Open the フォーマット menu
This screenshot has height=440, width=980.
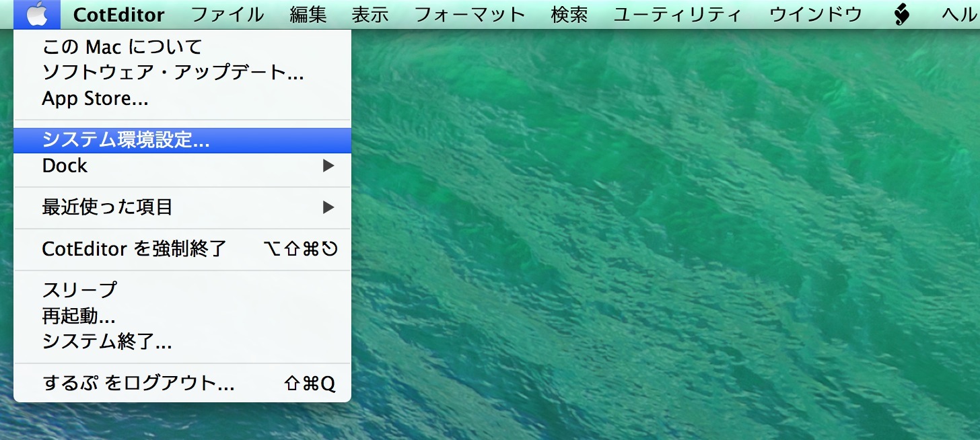(x=470, y=15)
